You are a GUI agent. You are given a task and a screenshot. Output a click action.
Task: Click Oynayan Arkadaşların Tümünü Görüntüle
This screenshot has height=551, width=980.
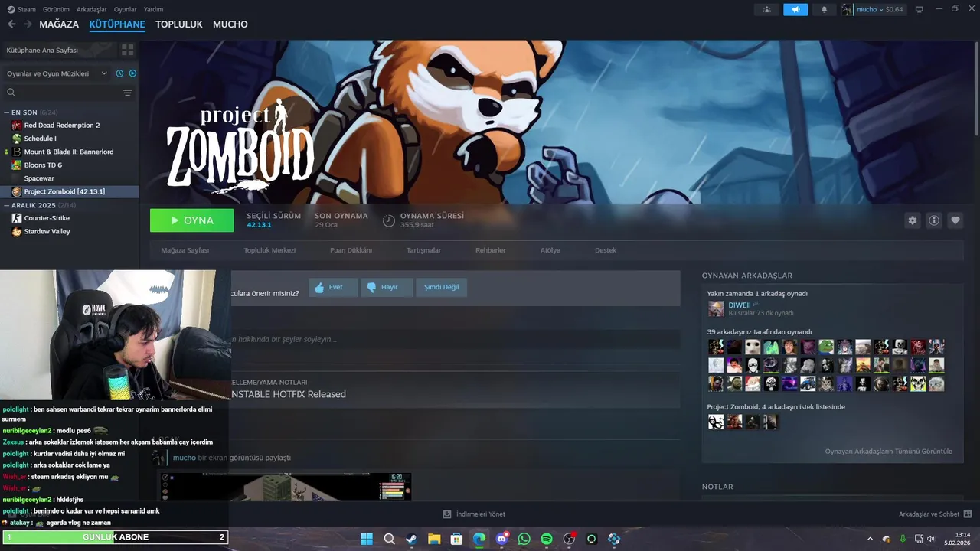click(889, 452)
